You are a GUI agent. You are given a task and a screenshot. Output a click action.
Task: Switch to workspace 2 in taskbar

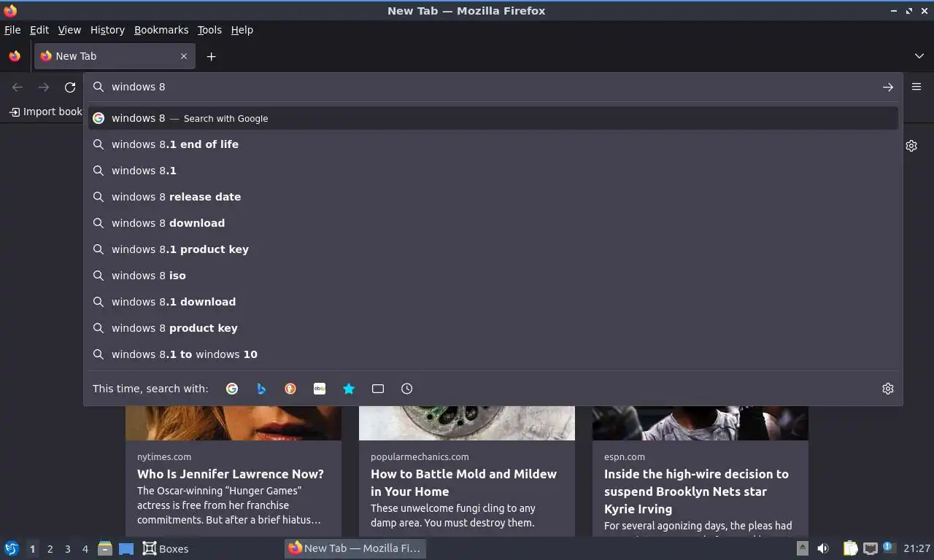click(50, 549)
